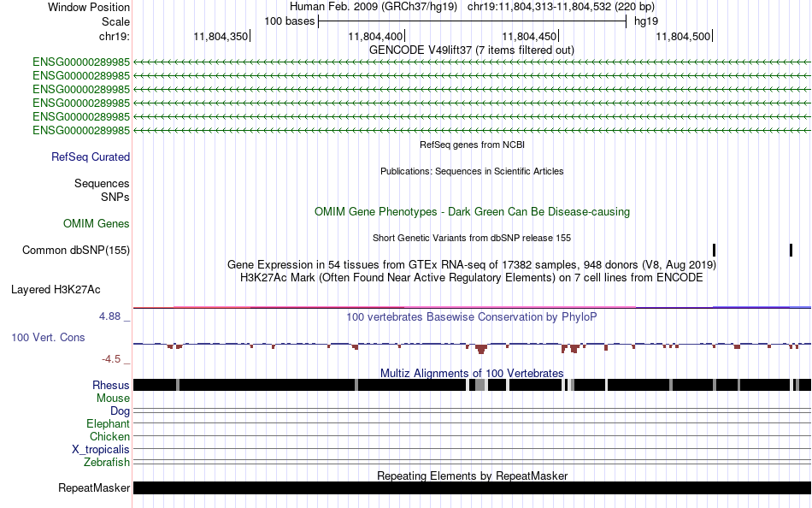Image resolution: width=812 pixels, height=508 pixels.
Task: Click the 11,804,400 ruler coordinate
Action: point(375,36)
